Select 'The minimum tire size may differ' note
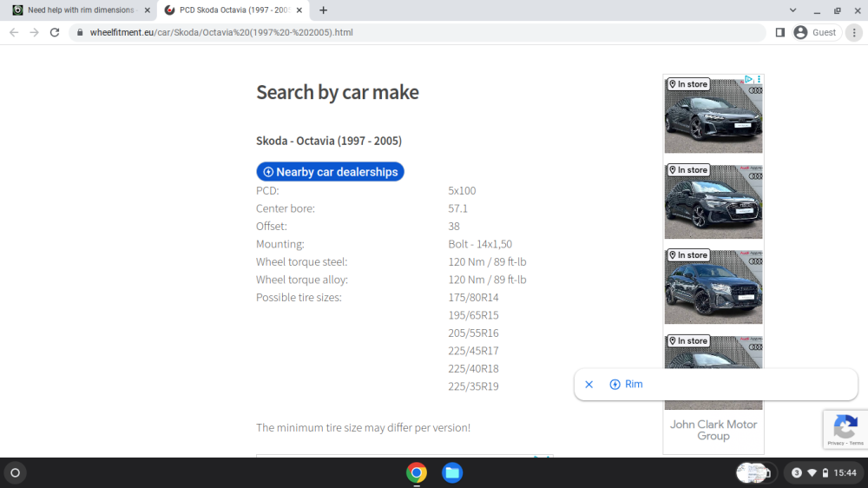The image size is (868, 488). pos(363,427)
